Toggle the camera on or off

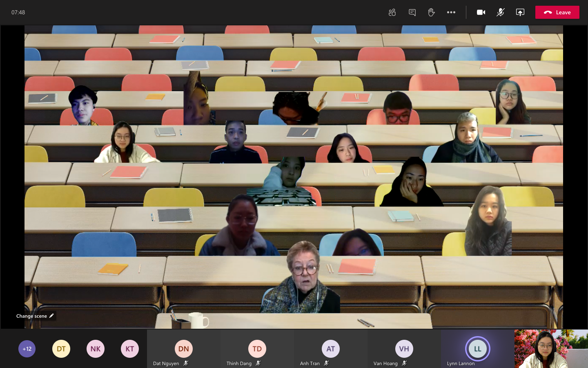tap(481, 12)
